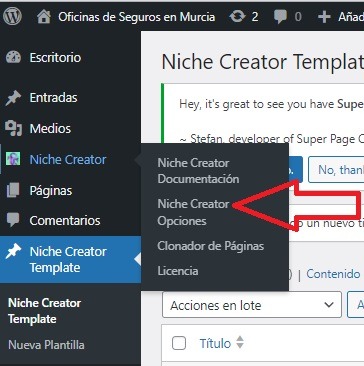Select Niche Creator Opciones flyout item
364x366 pixels.
(193, 212)
